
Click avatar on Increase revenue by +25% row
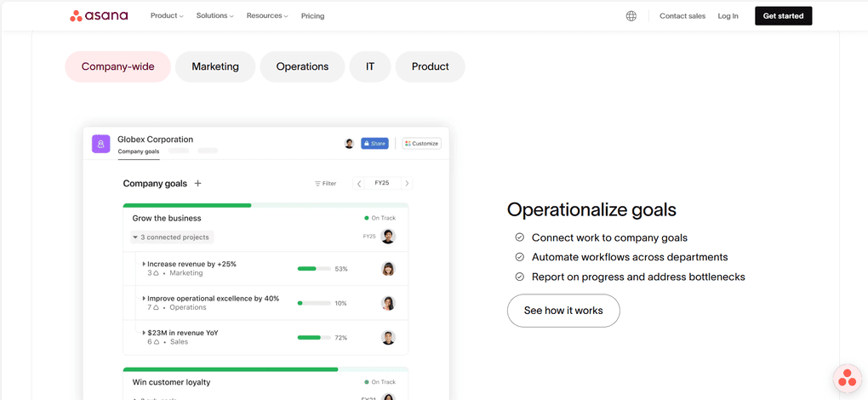click(388, 269)
